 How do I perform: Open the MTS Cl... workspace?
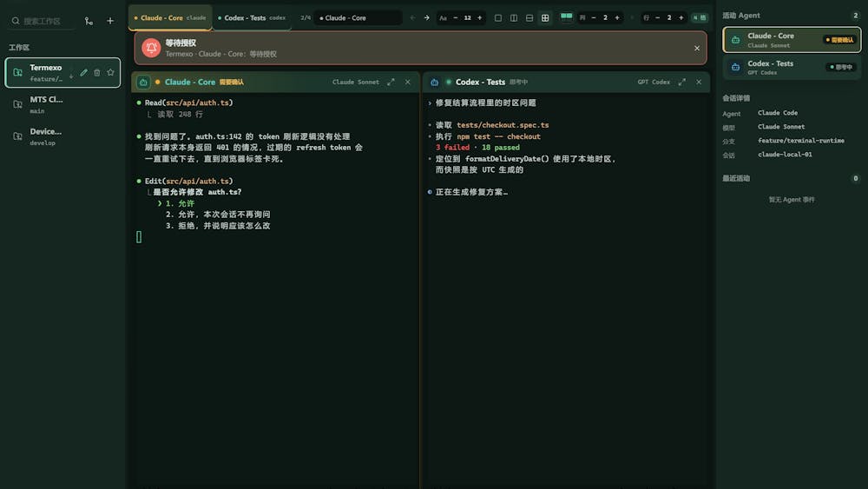point(62,104)
